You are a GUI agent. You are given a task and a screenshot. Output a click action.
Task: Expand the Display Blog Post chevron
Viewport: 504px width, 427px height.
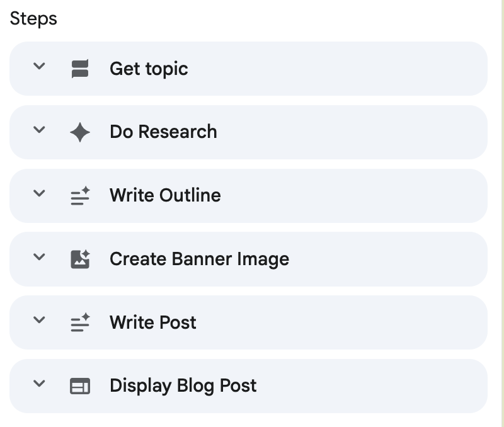(x=39, y=384)
